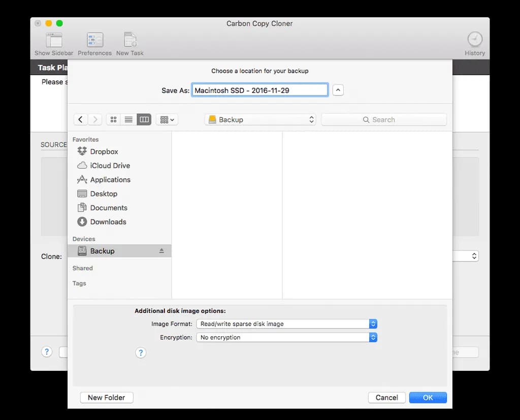Image resolution: width=520 pixels, height=420 pixels.
Task: Click the New Folder button
Action: pos(107,397)
